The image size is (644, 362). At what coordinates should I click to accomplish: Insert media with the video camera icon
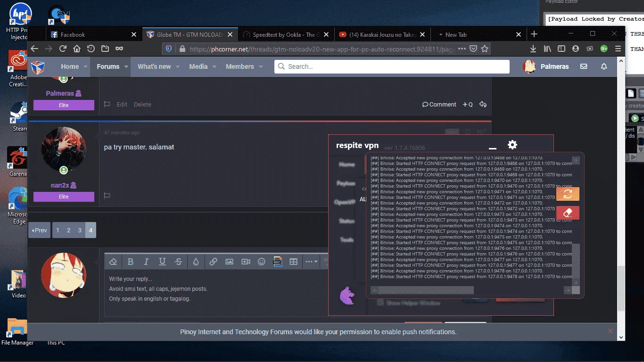[x=246, y=262]
